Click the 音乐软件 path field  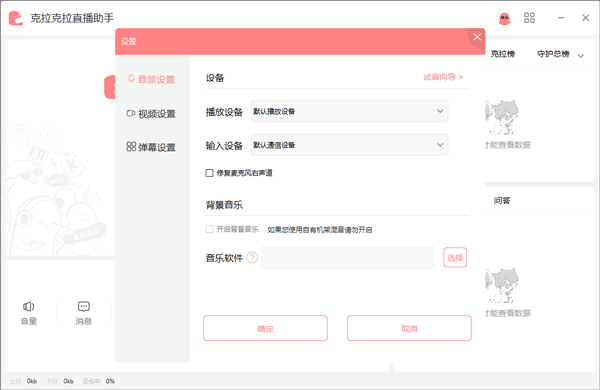click(348, 258)
